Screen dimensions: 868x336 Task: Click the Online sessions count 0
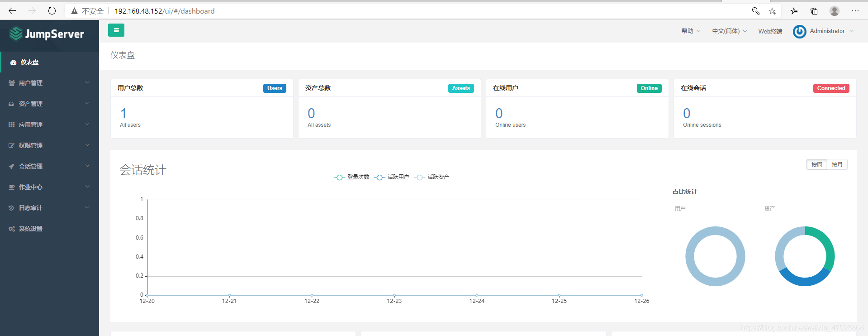(x=687, y=113)
